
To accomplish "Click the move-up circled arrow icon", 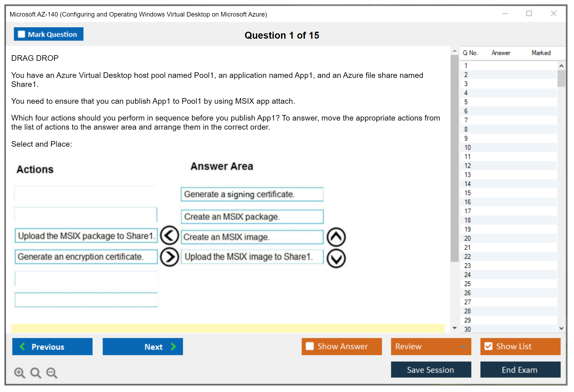I will click(x=336, y=237).
